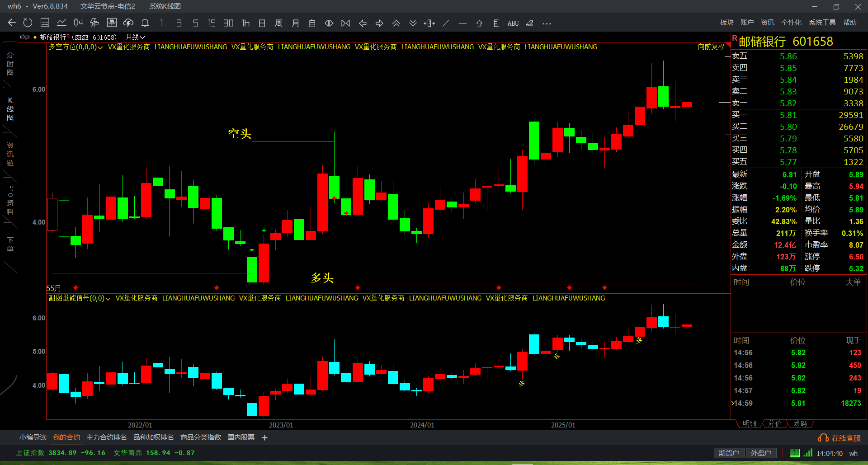868x465 pixels.
Task: Open the 个性化 menu
Action: [x=791, y=23]
